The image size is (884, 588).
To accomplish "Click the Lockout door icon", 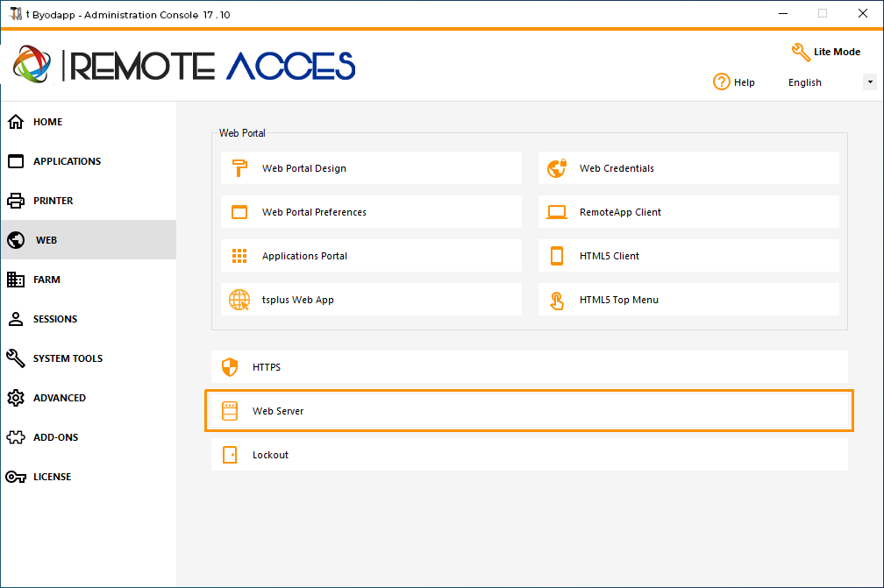I will 230,455.
